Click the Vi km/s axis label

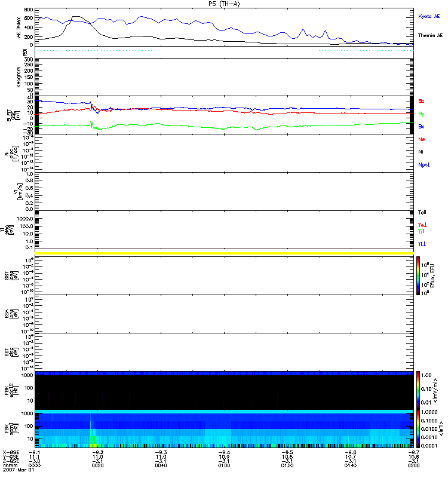[18, 191]
